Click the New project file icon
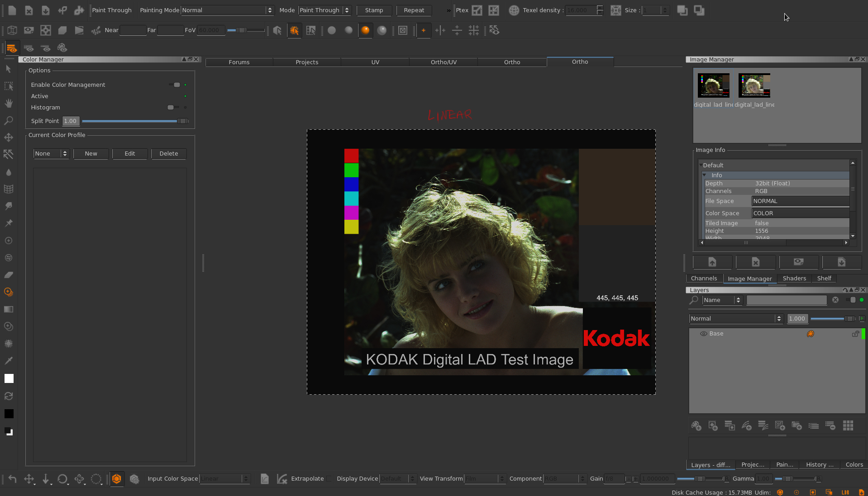The image size is (868, 496). [x=12, y=10]
